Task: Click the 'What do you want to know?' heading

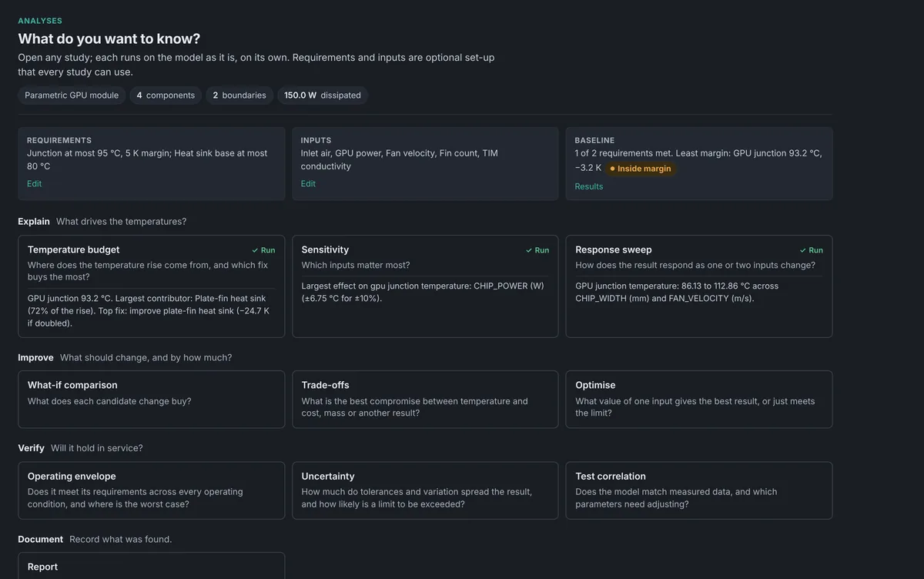Action: [109, 38]
